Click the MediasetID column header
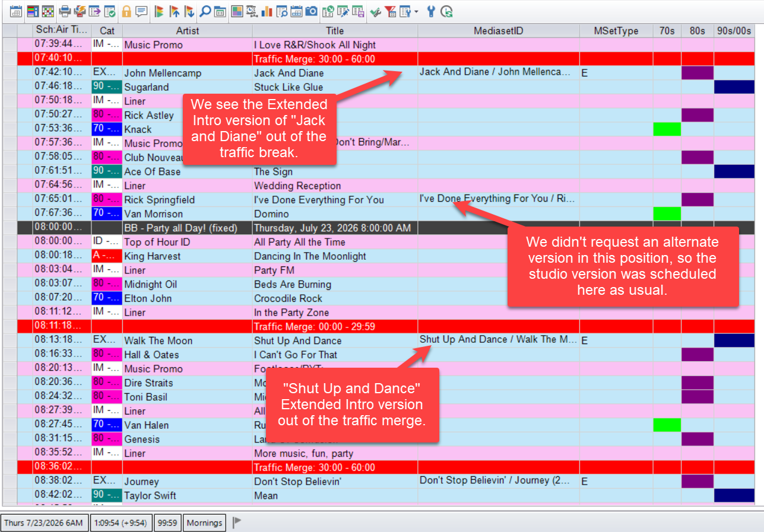764x532 pixels. point(499,30)
